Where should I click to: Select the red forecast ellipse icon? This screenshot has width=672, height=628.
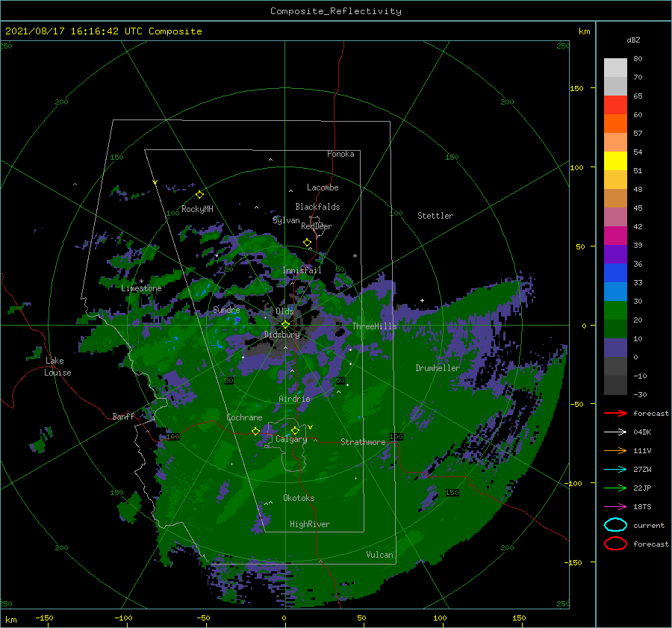[615, 544]
